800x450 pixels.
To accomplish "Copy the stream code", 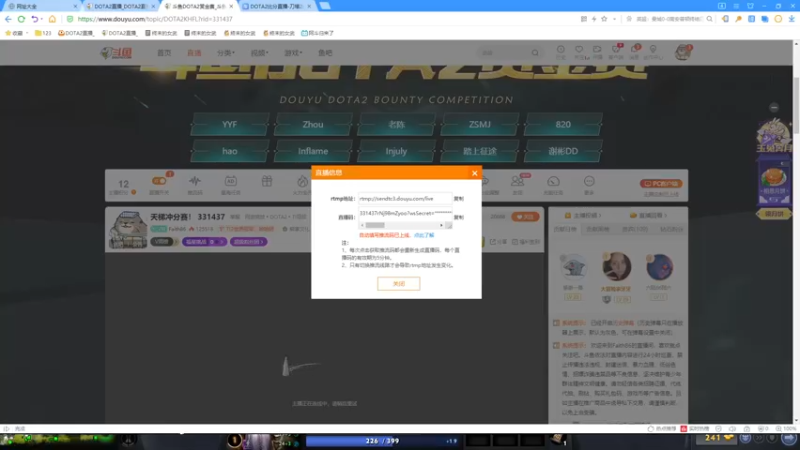I will click(459, 217).
